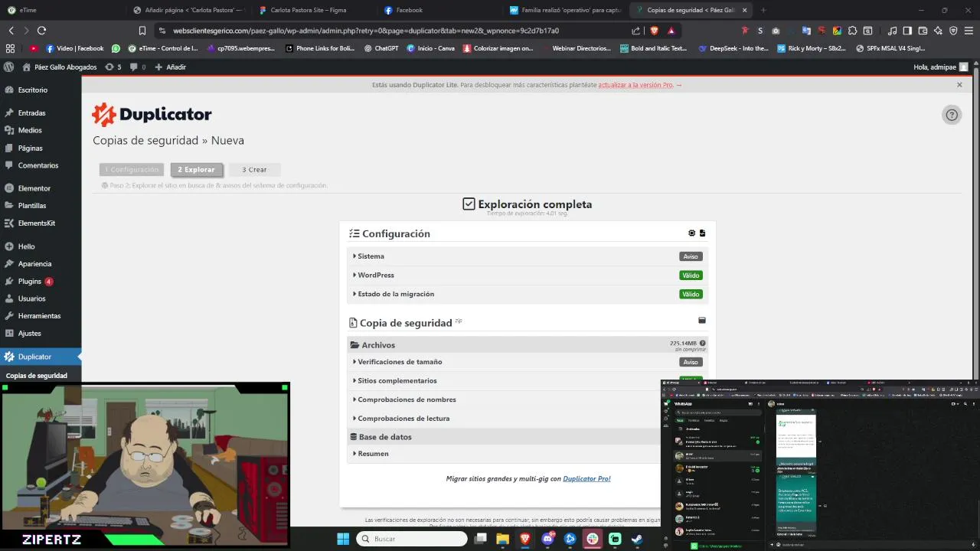
Task: Click the apps grid icon in bookmarks bar
Action: click(x=10, y=48)
